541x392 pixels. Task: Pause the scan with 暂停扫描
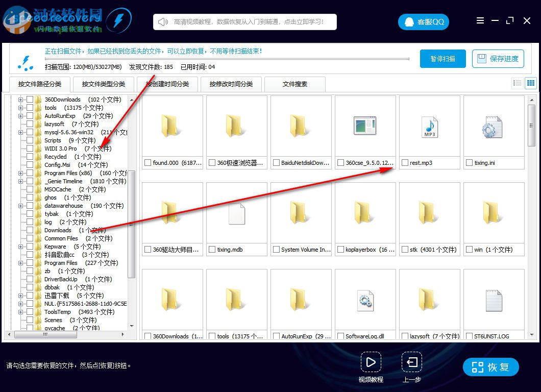point(442,59)
